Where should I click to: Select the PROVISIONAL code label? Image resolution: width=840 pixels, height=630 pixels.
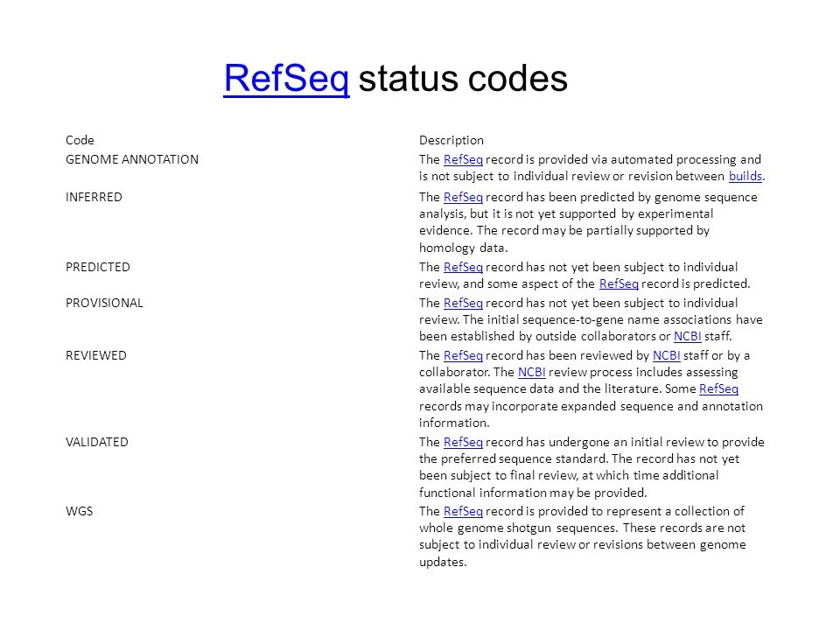(x=104, y=303)
